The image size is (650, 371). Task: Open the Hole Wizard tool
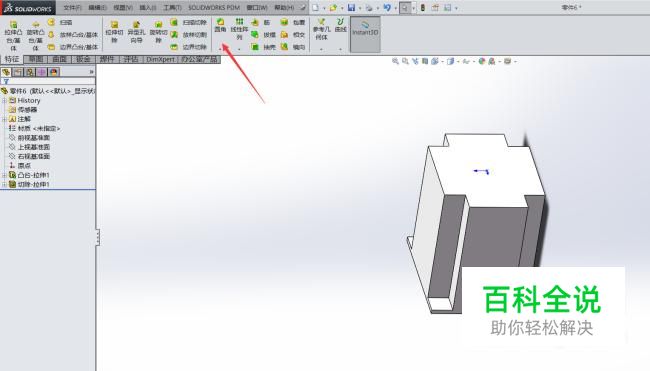[x=136, y=32]
